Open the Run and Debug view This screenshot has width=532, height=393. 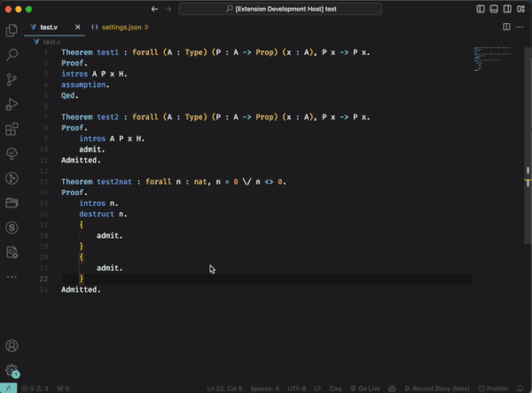pos(12,104)
